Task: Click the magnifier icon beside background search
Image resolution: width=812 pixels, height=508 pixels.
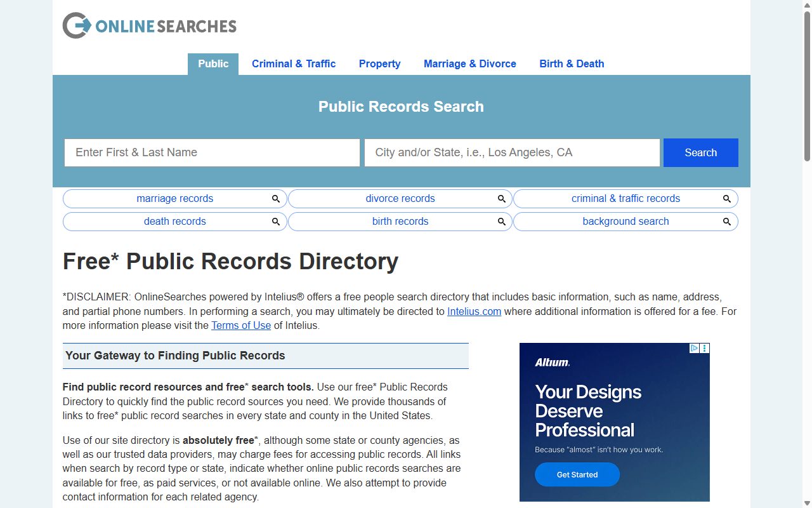Action: pyautogui.click(x=727, y=222)
